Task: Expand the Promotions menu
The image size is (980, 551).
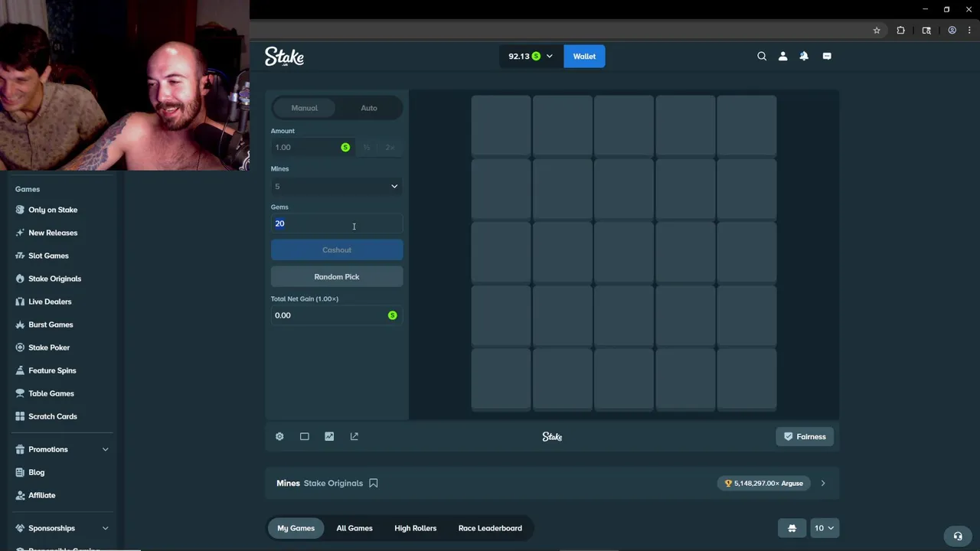Action: 105,449
